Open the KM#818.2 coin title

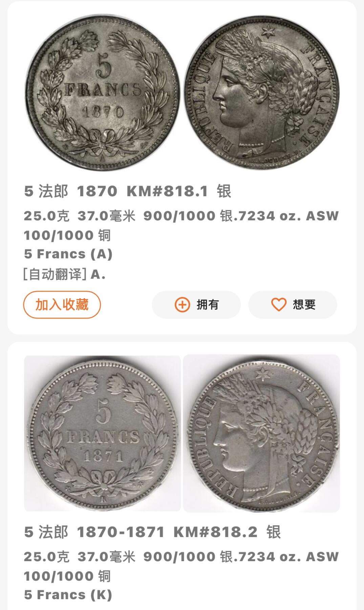pyautogui.click(x=152, y=532)
